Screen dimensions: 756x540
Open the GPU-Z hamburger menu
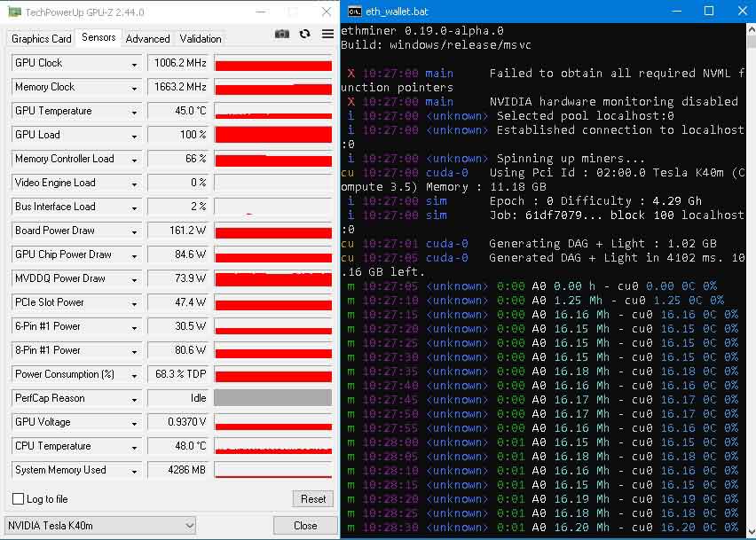coord(327,34)
